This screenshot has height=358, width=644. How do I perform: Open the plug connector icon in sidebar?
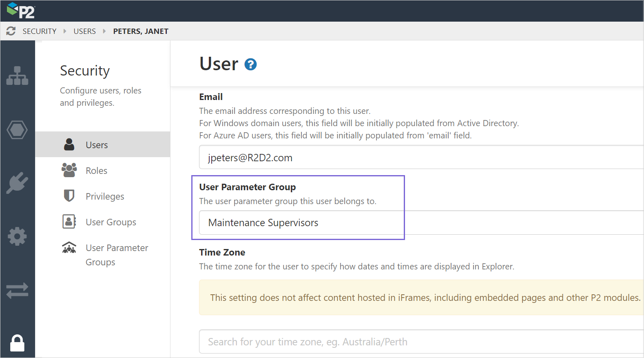(17, 182)
